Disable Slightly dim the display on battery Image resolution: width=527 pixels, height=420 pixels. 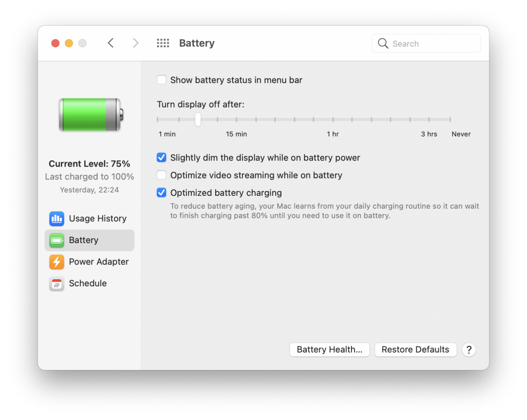pyautogui.click(x=161, y=157)
